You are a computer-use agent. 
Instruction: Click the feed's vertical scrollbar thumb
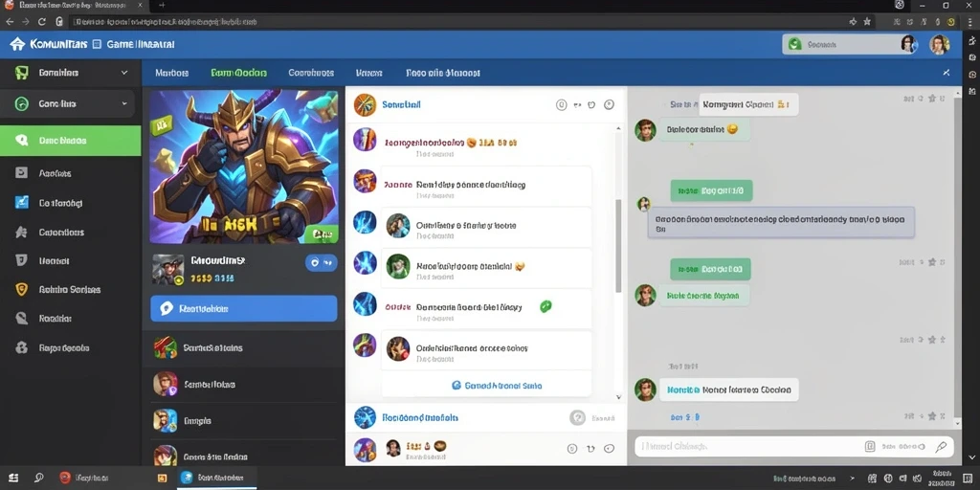coord(619,246)
